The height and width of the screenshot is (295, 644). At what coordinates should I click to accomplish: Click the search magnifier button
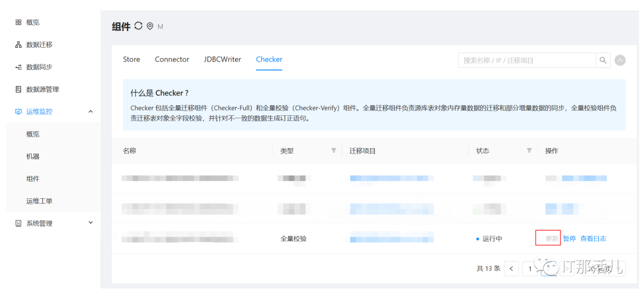tap(603, 60)
